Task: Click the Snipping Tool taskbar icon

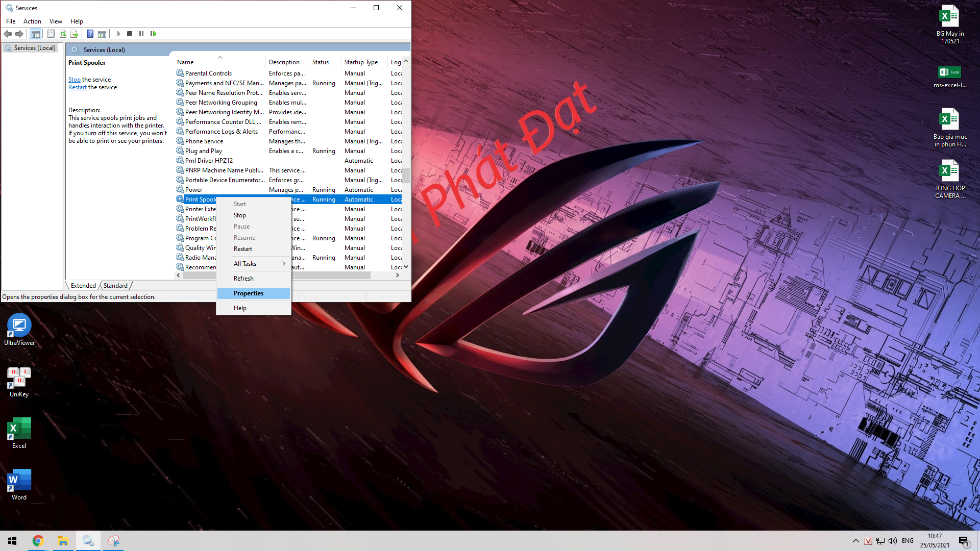Action: 113,541
